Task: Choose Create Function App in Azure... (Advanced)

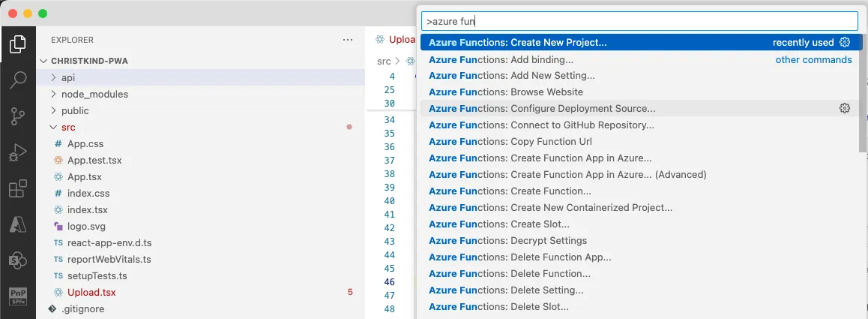Action: click(x=641, y=174)
